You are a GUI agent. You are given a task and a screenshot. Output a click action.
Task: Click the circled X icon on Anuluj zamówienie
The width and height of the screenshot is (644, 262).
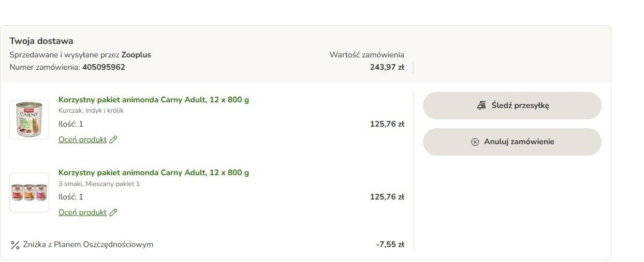coord(475,142)
